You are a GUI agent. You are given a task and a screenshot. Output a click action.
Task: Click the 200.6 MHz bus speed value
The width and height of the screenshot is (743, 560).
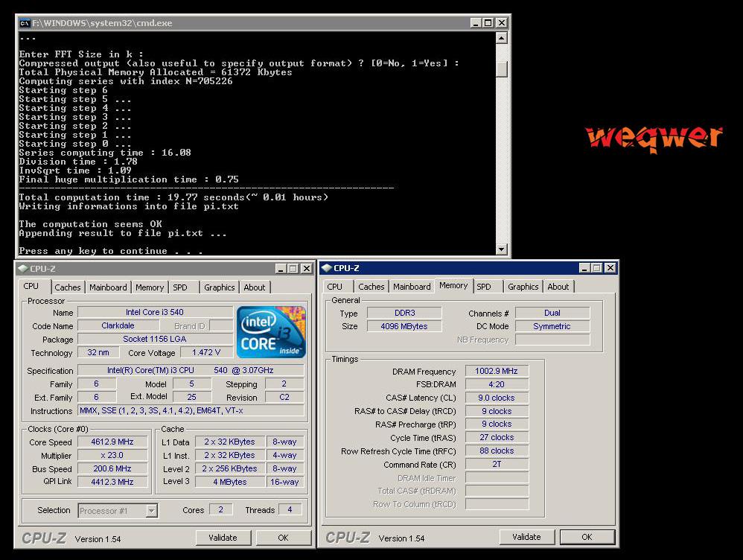(x=112, y=468)
